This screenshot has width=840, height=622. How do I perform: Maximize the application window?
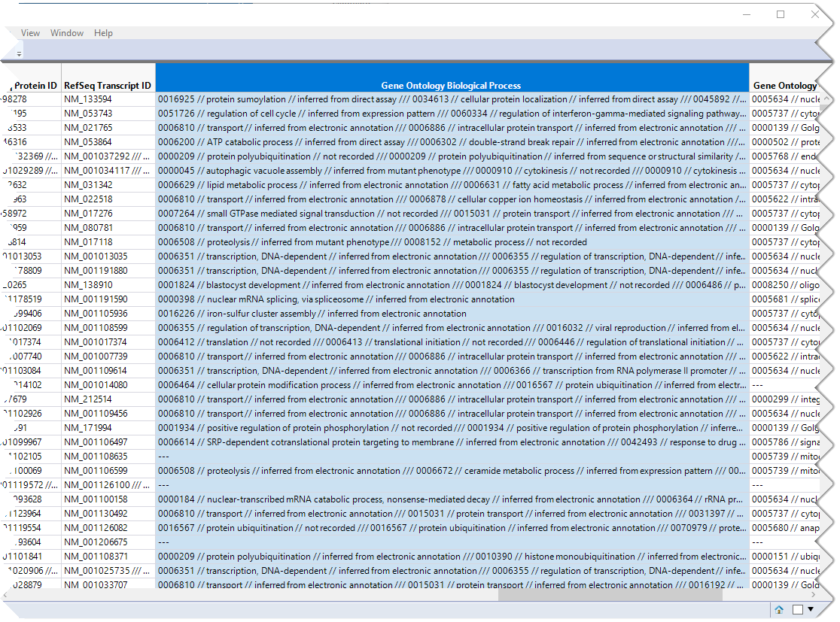click(x=781, y=14)
